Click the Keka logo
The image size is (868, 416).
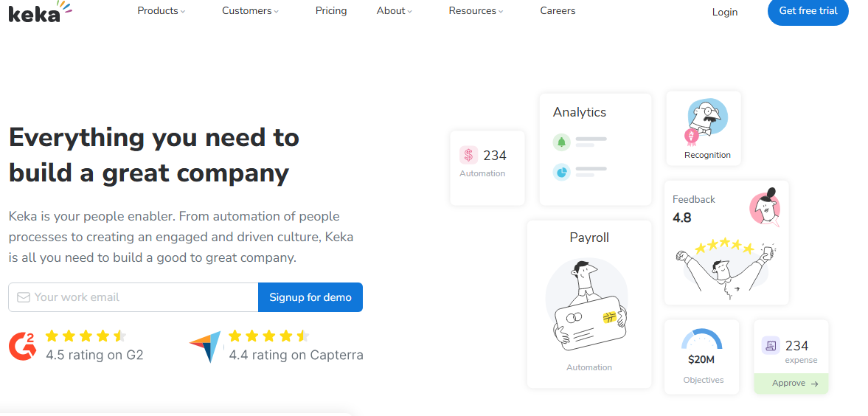point(38,11)
